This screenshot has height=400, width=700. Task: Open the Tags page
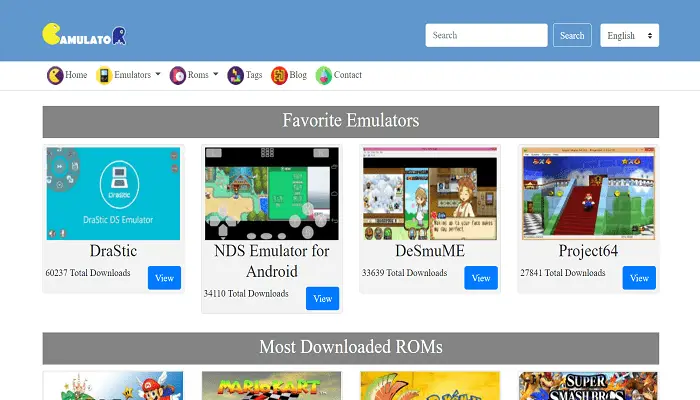(x=254, y=75)
